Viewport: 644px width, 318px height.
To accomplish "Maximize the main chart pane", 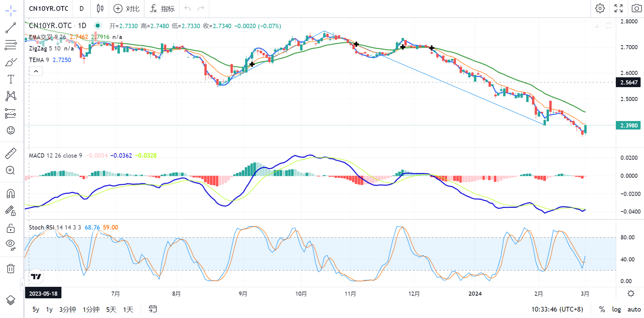I will [x=609, y=26].
